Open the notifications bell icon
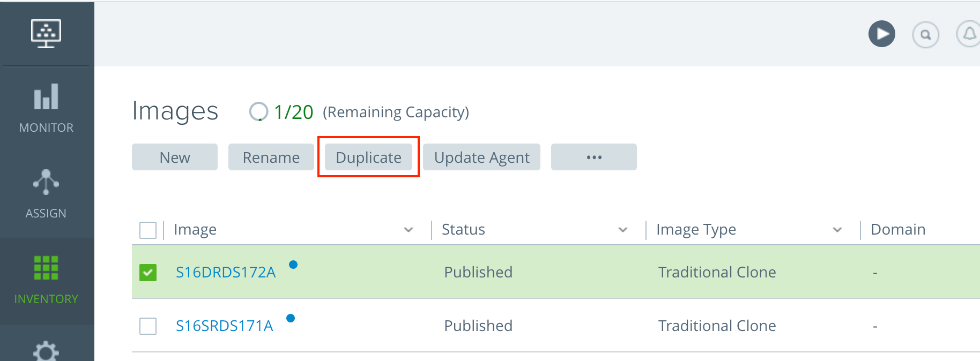Image resolution: width=980 pixels, height=361 pixels. [x=969, y=34]
